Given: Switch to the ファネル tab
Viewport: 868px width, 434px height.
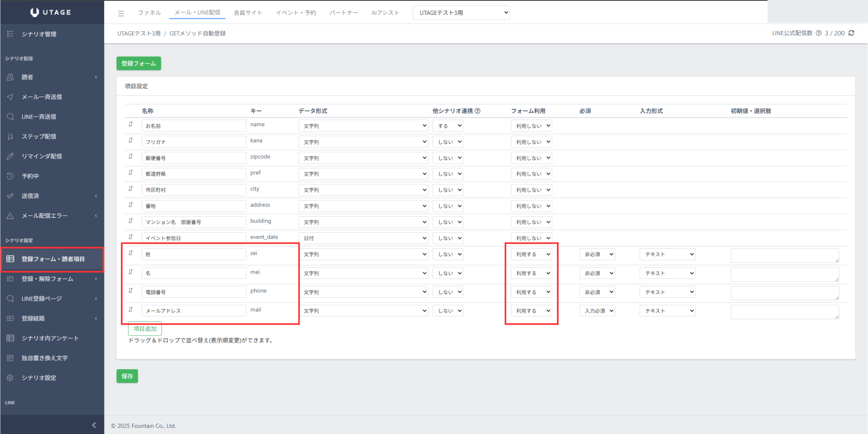Looking at the screenshot, I should click(149, 13).
